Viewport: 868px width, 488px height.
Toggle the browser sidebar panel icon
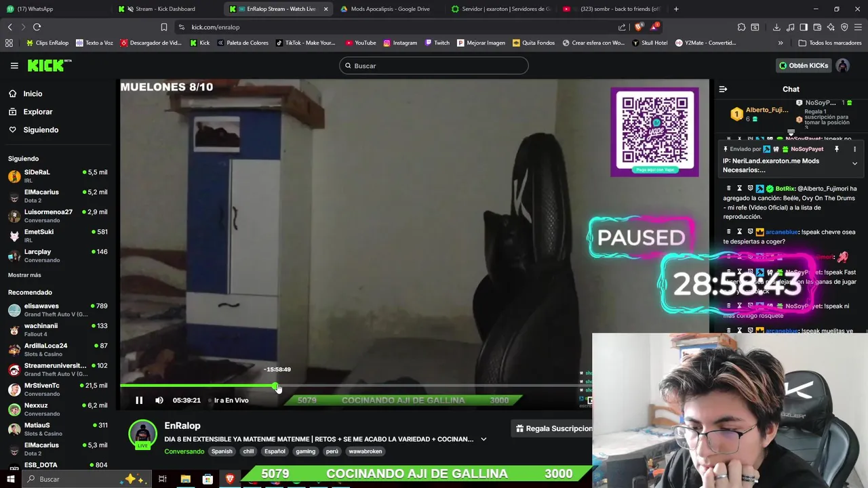804,27
